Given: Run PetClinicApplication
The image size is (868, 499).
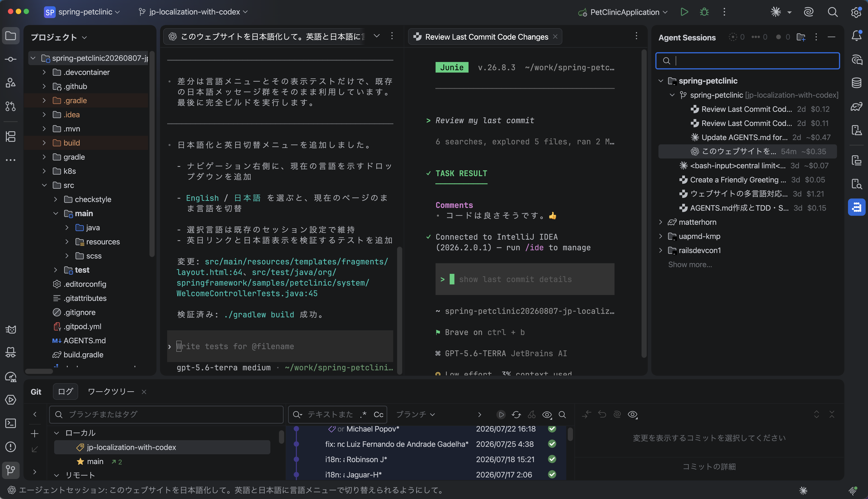Looking at the screenshot, I should click(x=684, y=12).
